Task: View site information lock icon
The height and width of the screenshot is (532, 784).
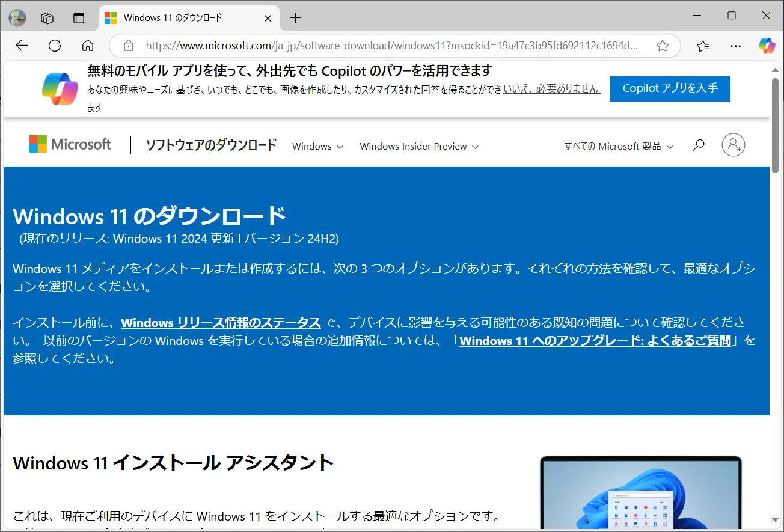Action: (128, 46)
